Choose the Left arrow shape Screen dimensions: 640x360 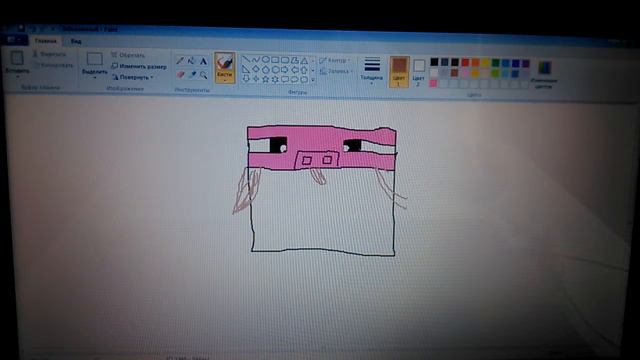(294, 70)
